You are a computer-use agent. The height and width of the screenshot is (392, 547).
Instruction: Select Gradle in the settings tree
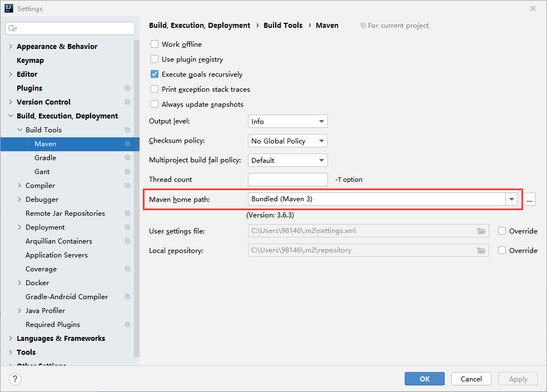coord(45,158)
